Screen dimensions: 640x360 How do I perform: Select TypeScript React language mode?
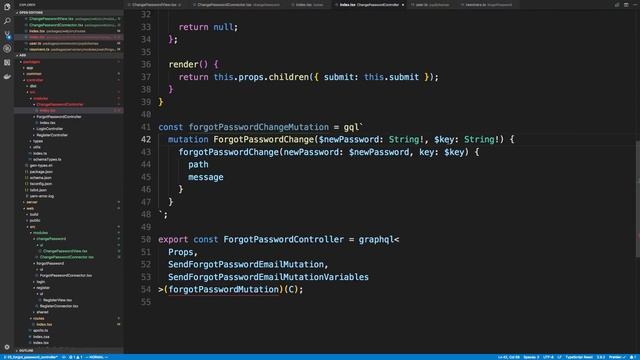(579, 357)
